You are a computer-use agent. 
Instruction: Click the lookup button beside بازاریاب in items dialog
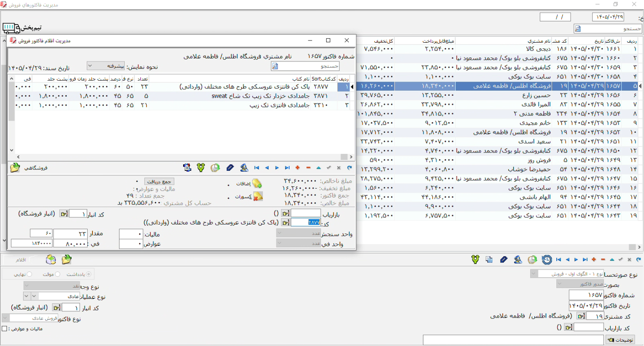286,213
